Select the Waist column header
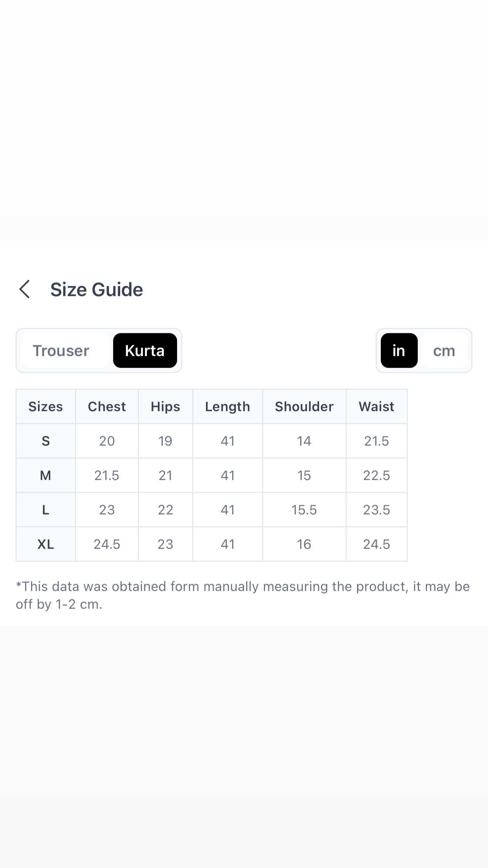This screenshot has height=868, width=488. coord(376,406)
